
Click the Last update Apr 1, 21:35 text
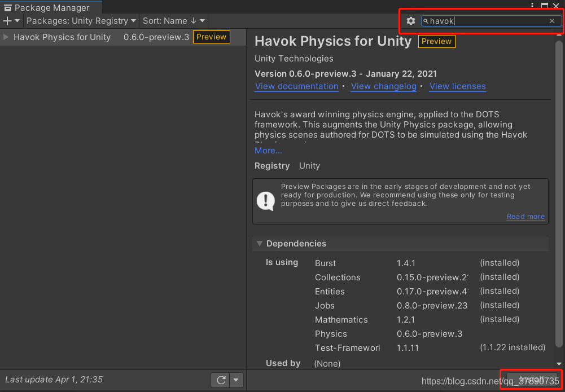point(54,380)
